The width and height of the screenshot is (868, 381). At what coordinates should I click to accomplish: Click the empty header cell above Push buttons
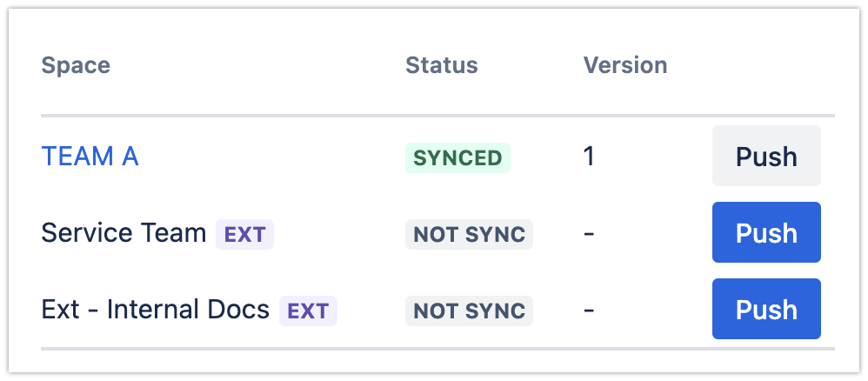tap(766, 65)
